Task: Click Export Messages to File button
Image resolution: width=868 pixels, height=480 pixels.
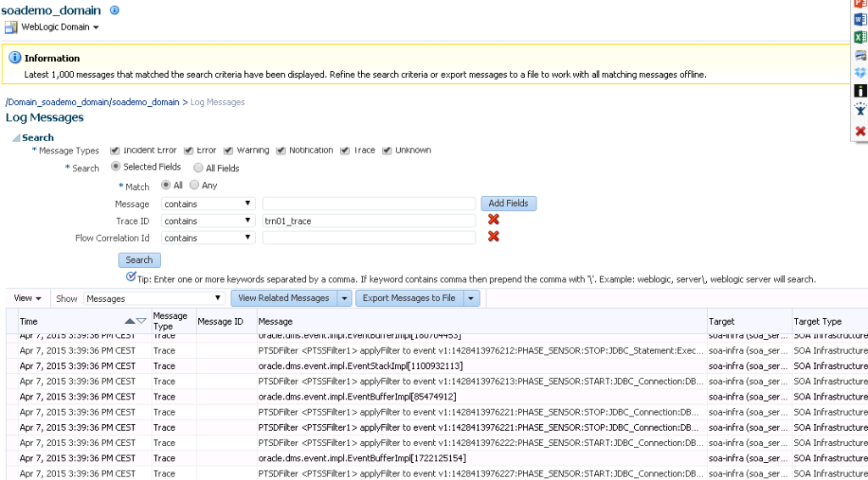Action: 409,299
